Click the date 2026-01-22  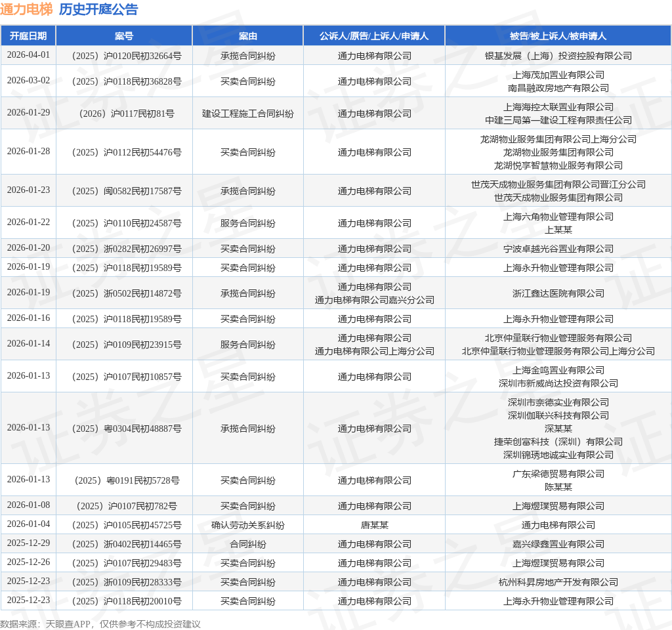point(28,222)
